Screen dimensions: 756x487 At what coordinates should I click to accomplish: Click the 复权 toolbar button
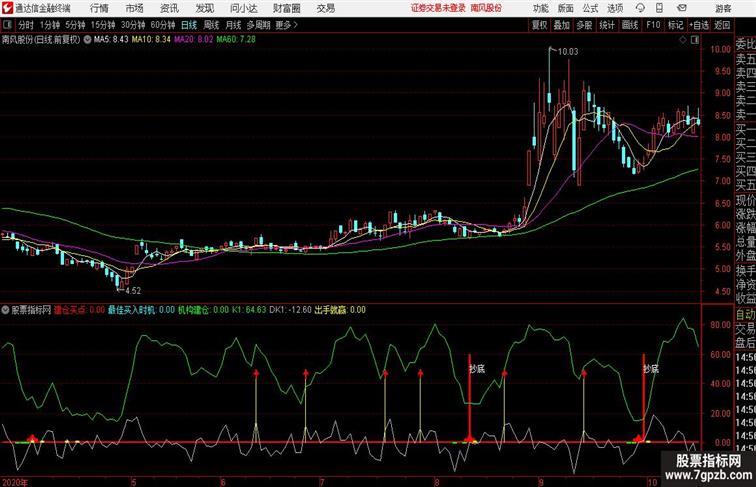click(539, 25)
